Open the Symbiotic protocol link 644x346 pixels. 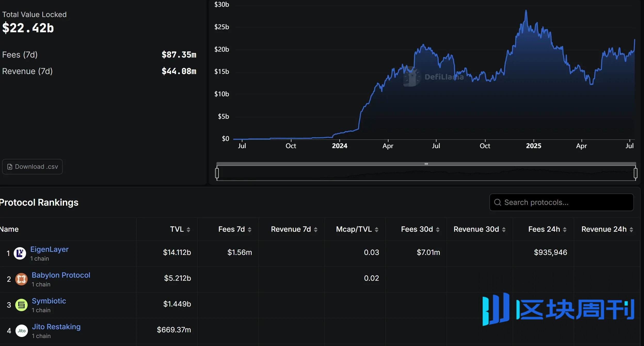point(49,301)
